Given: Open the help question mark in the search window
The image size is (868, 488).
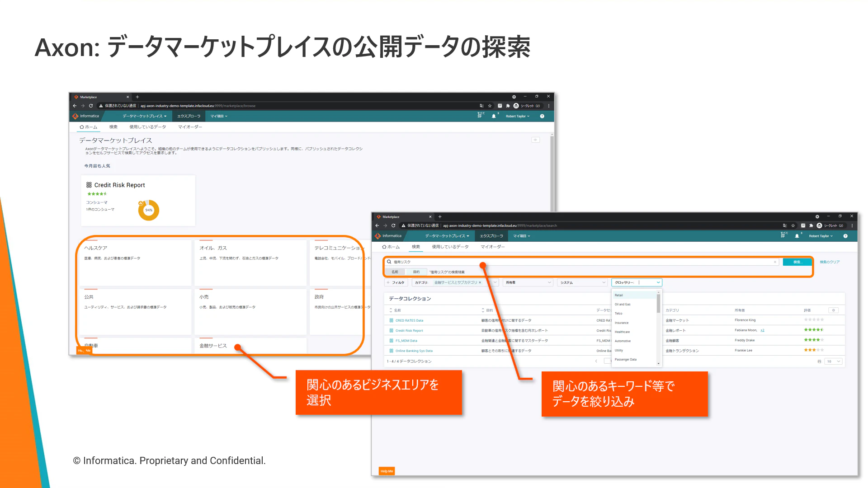Looking at the screenshot, I should 845,236.
